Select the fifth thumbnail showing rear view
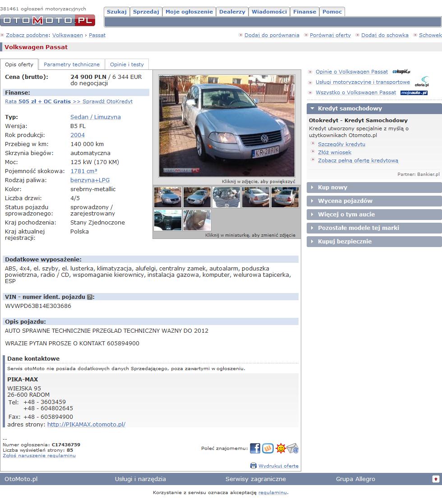This screenshot has height=504, width=442. (x=285, y=197)
